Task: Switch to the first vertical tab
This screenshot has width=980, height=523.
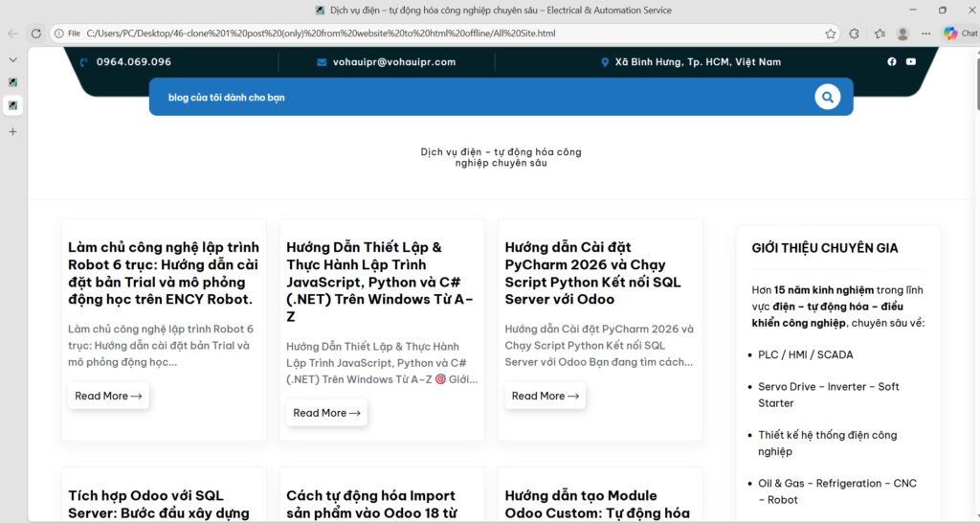Action: tap(13, 82)
